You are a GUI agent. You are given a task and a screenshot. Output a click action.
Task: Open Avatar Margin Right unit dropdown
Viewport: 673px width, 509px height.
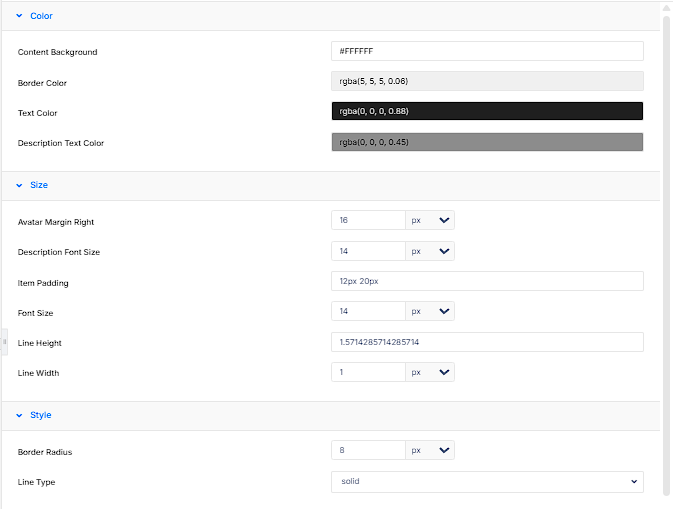pyautogui.click(x=430, y=220)
